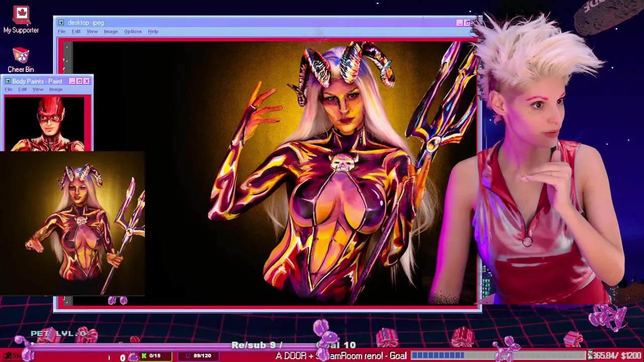Screen dimensions: 644x362
Task: Open the Help menu
Action: point(153,31)
